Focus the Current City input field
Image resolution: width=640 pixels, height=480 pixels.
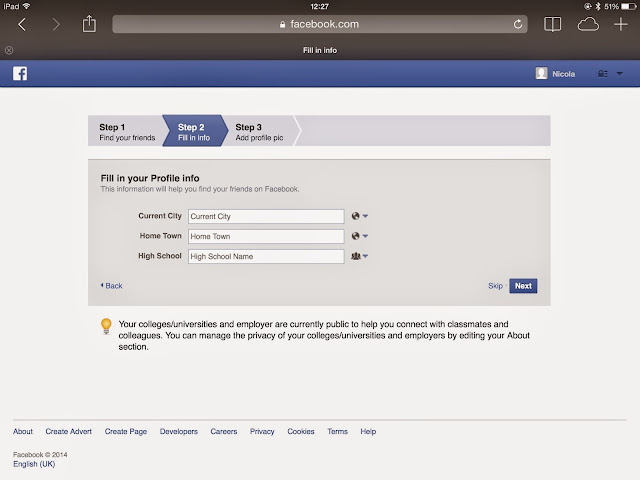point(266,216)
